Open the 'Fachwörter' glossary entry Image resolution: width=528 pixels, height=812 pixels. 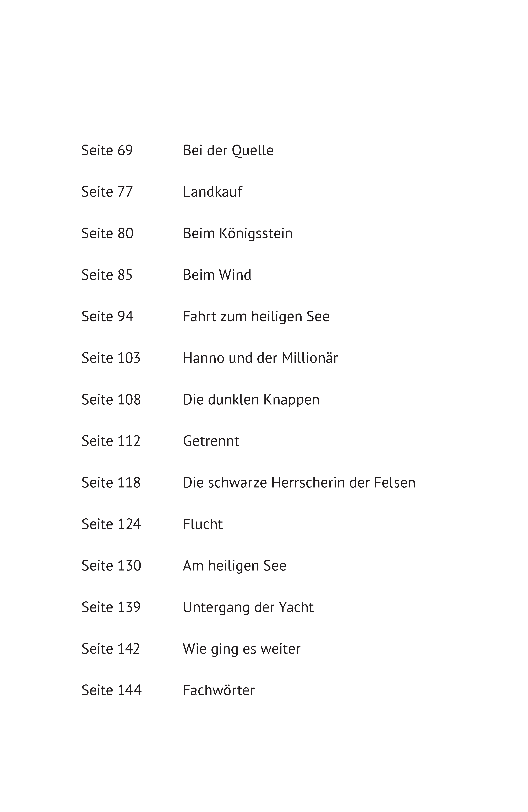click(219, 690)
